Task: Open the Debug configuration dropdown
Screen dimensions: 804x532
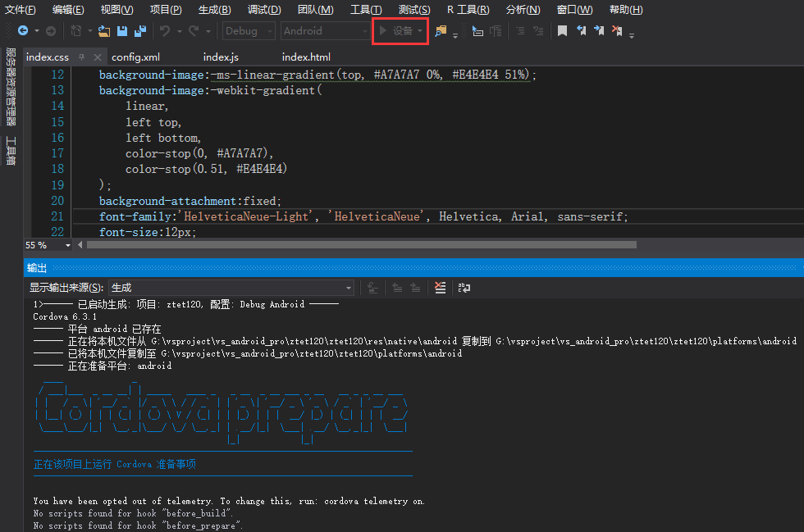Action: (250, 31)
